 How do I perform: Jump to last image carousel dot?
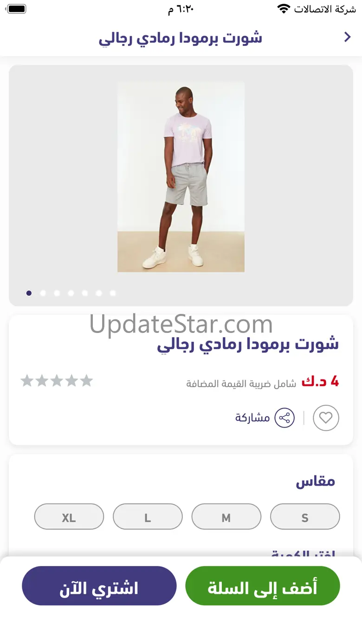tap(112, 293)
